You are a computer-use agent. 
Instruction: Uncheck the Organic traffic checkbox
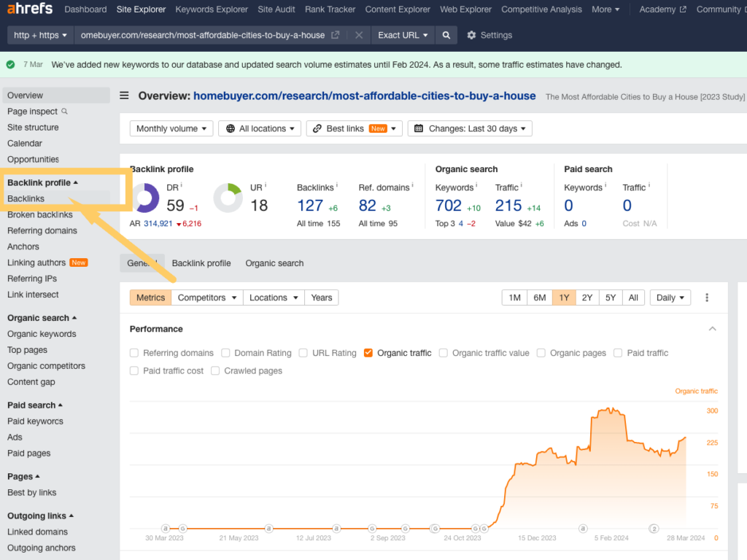click(368, 353)
